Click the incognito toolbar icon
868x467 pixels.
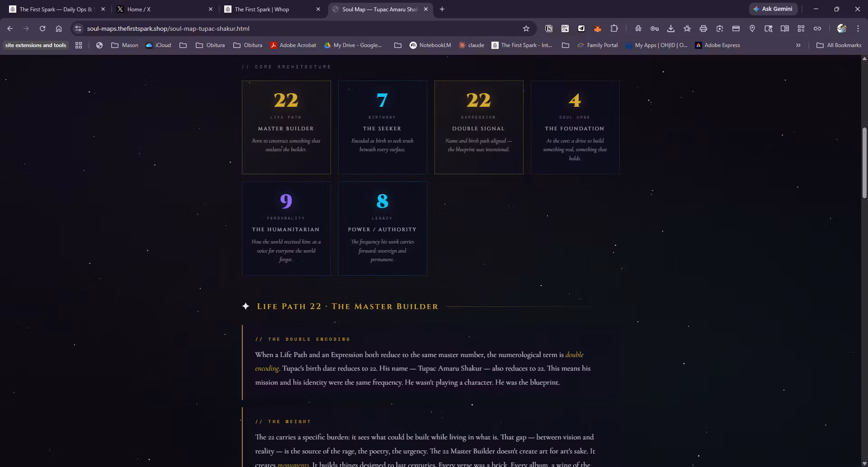(x=638, y=29)
